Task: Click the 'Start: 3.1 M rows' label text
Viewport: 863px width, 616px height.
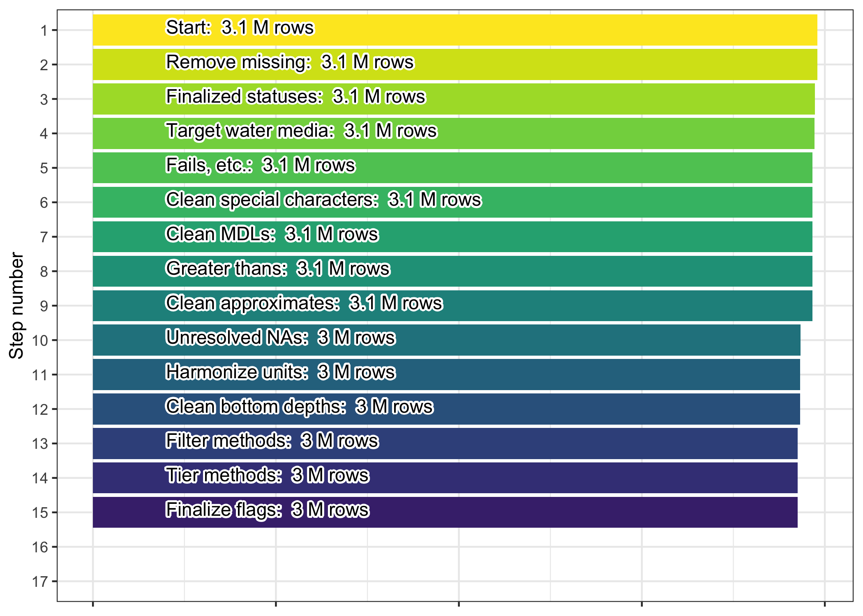Action: (x=240, y=28)
